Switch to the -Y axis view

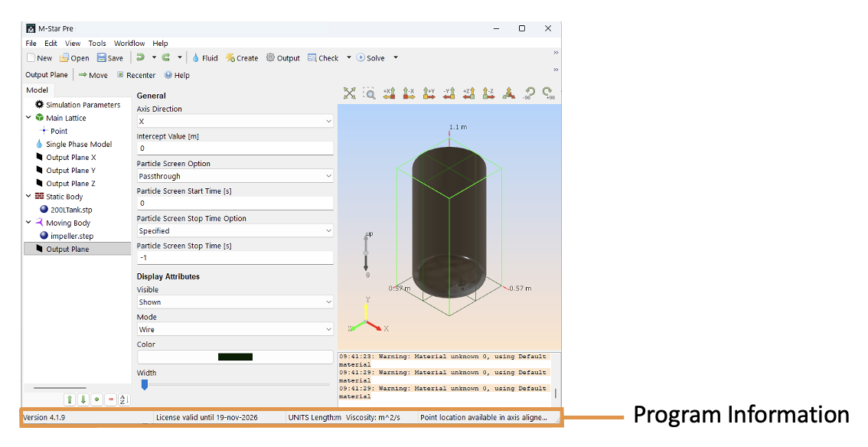pos(449,93)
